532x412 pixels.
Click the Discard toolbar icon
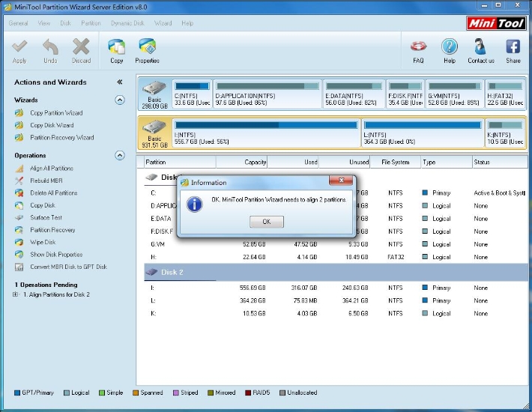[x=81, y=48]
